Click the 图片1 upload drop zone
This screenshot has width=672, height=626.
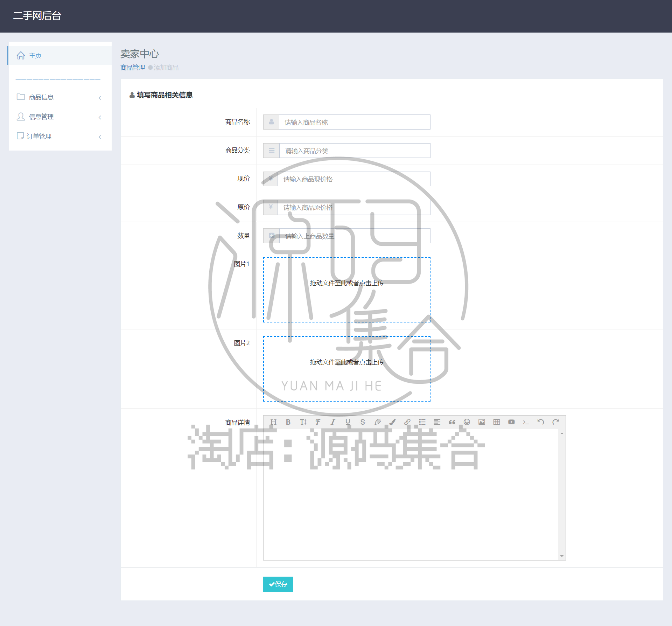[347, 290]
